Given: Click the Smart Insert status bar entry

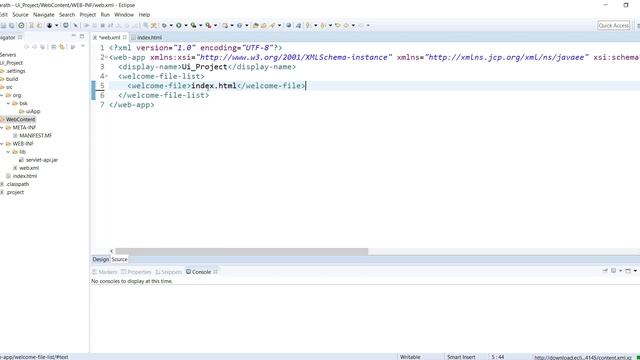Looking at the screenshot, I should [461, 357].
